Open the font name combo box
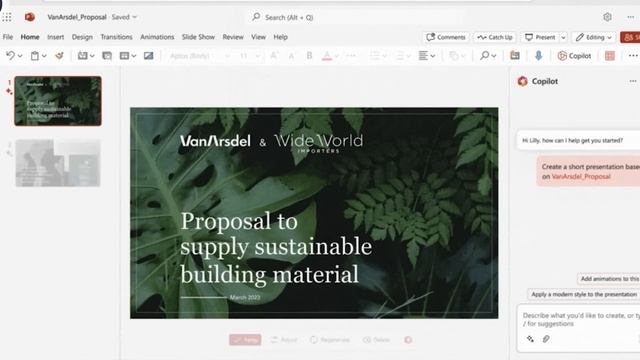The width and height of the screenshot is (640, 360). click(x=200, y=56)
